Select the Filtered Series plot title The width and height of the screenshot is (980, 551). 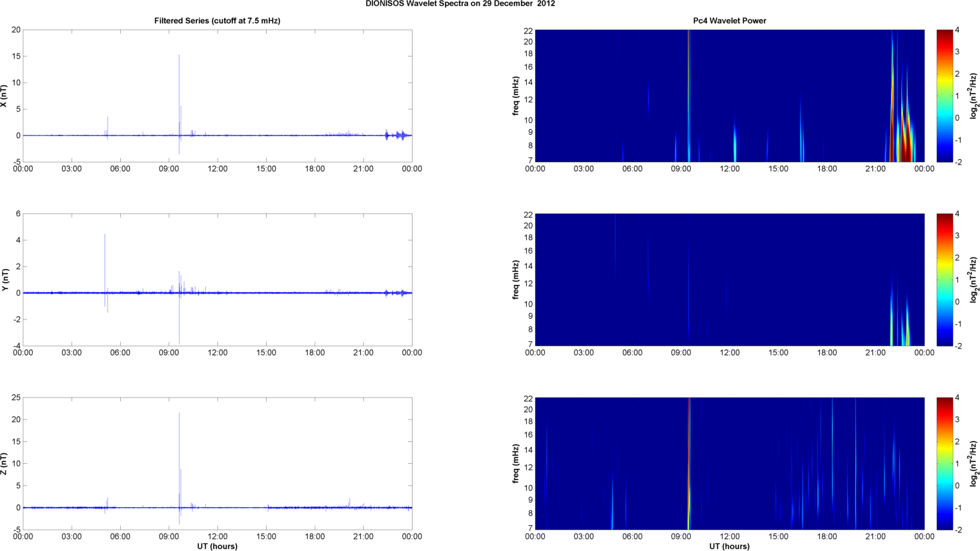tap(217, 21)
